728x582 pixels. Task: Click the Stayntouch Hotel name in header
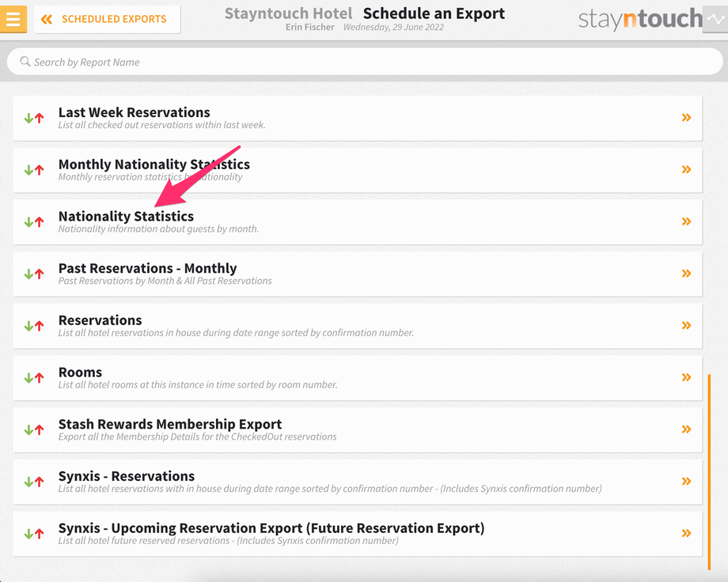tap(288, 13)
